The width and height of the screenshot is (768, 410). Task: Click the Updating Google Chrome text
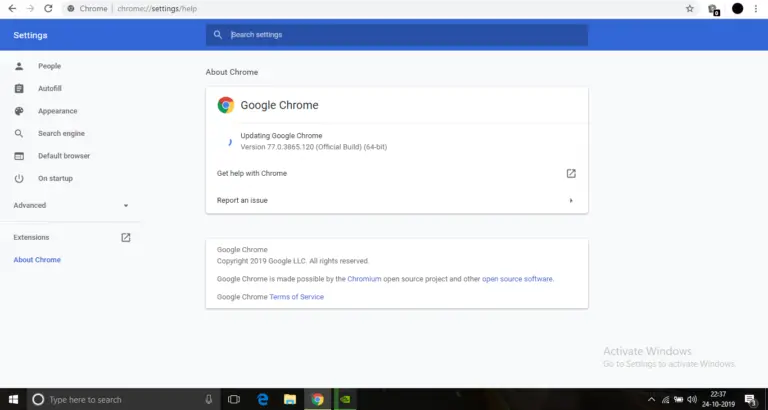[x=281, y=136]
